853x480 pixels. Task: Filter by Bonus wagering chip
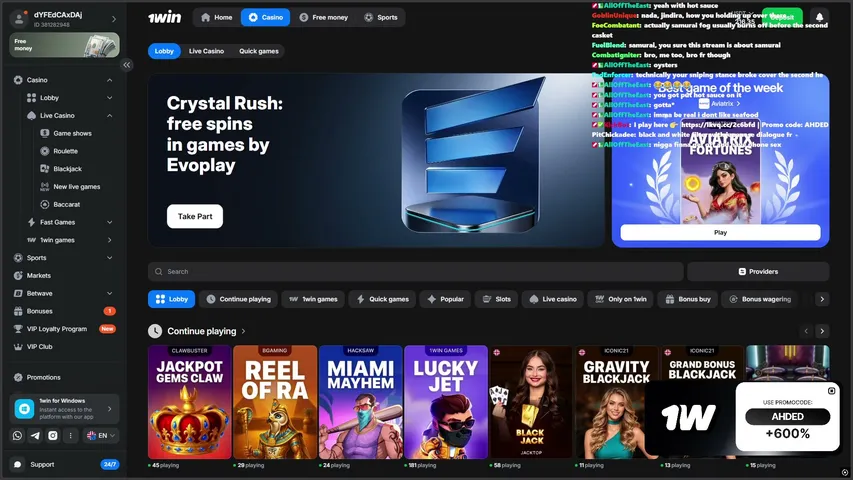click(760, 299)
